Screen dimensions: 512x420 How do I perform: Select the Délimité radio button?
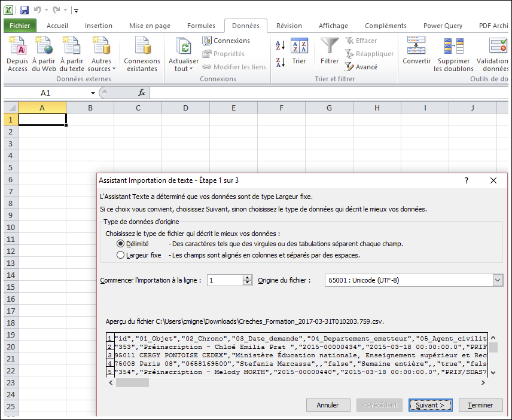click(x=121, y=244)
